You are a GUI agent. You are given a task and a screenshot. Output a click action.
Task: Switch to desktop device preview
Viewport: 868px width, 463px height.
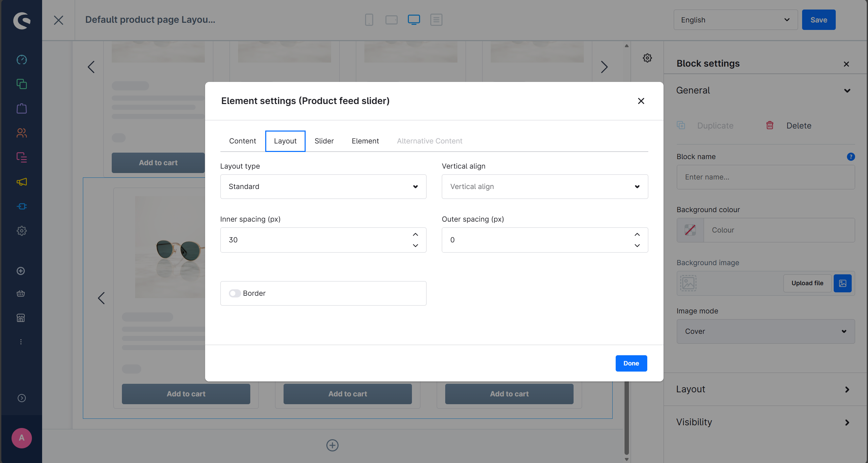[x=414, y=20]
